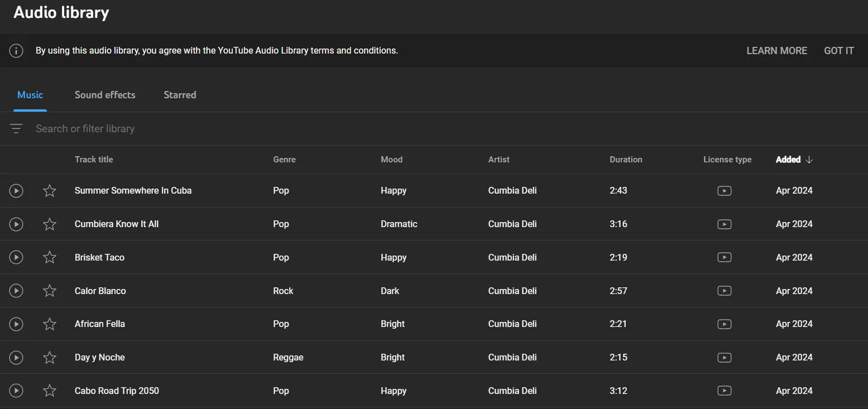The height and width of the screenshot is (409, 868).
Task: Click the YouTube license icon for Day y Noche
Action: (724, 358)
